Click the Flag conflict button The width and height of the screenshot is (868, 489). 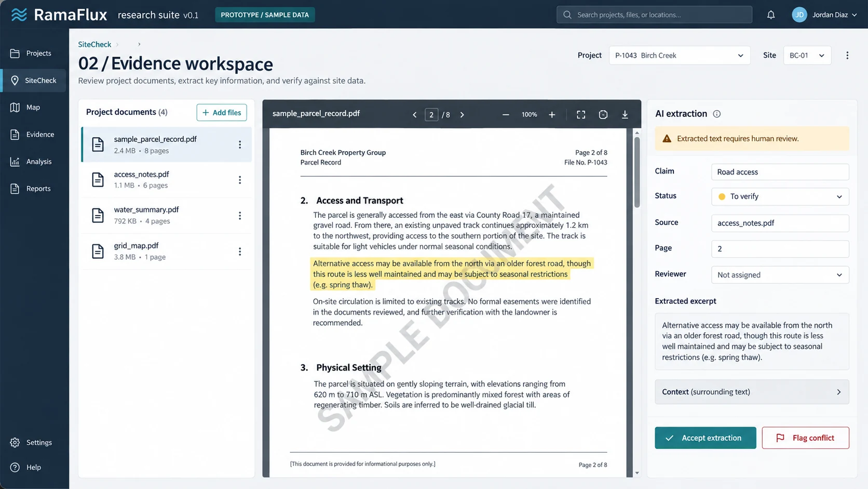click(805, 438)
